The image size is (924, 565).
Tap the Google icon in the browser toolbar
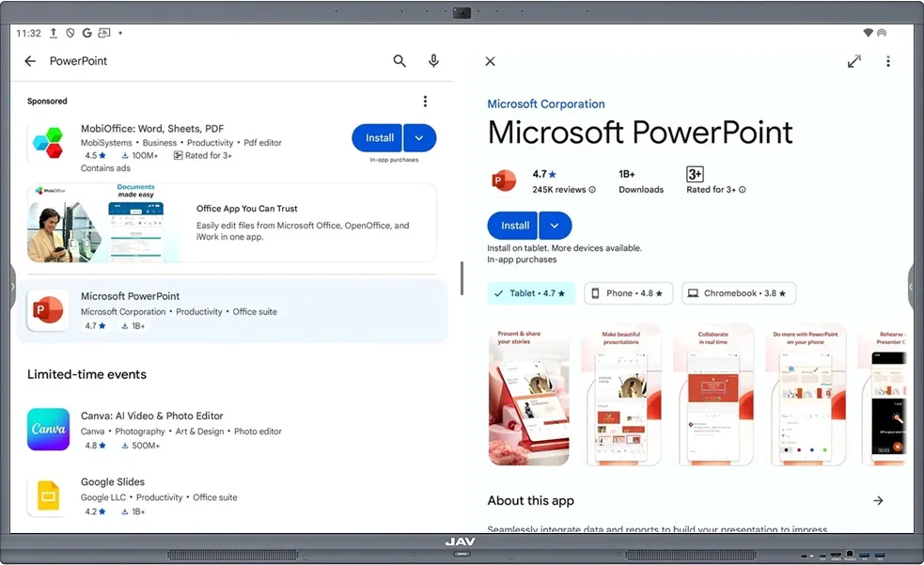[86, 32]
